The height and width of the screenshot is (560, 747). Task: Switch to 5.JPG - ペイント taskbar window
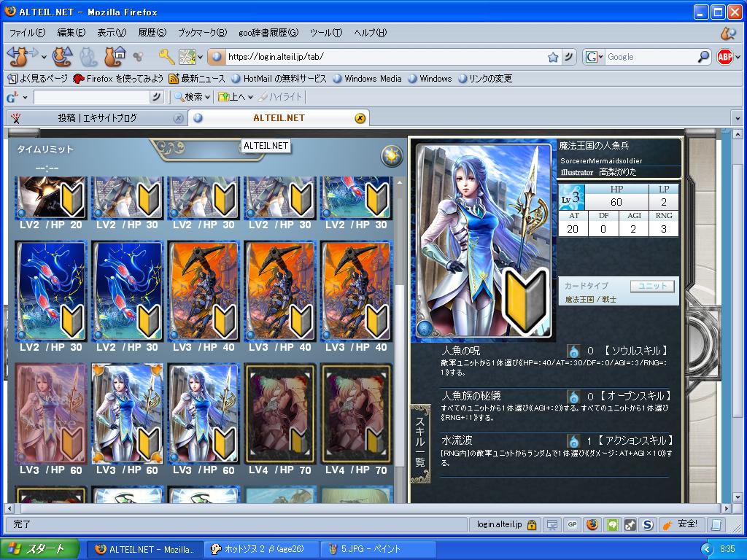pos(379,549)
